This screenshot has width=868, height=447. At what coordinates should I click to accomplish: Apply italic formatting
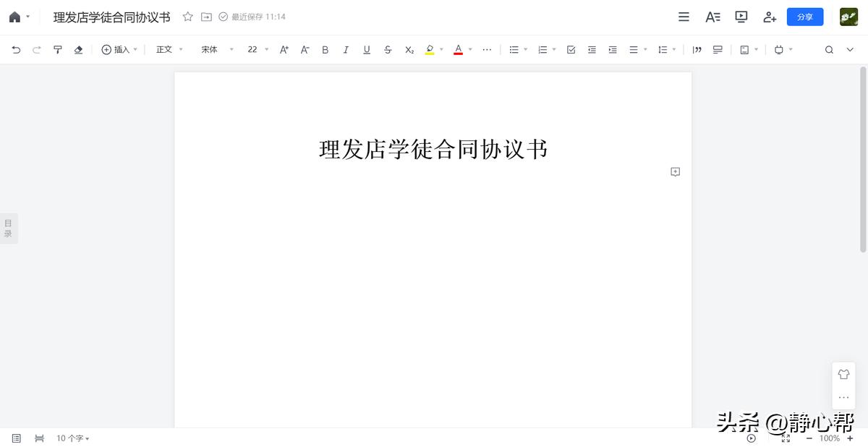click(346, 49)
